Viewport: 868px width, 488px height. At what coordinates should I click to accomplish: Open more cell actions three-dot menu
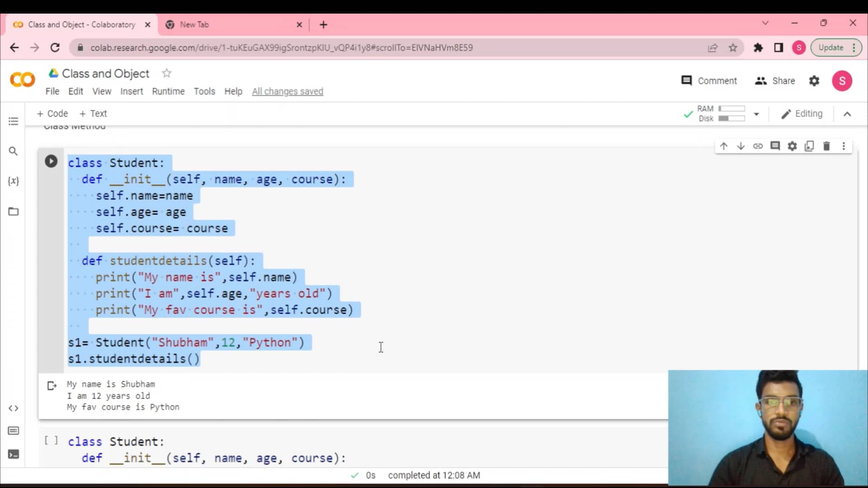coord(844,146)
